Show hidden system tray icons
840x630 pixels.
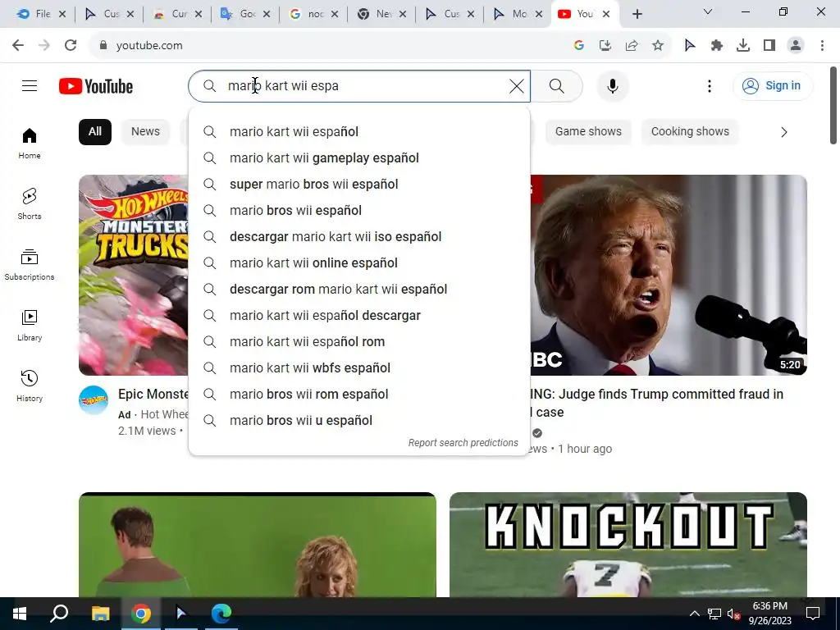(x=694, y=614)
